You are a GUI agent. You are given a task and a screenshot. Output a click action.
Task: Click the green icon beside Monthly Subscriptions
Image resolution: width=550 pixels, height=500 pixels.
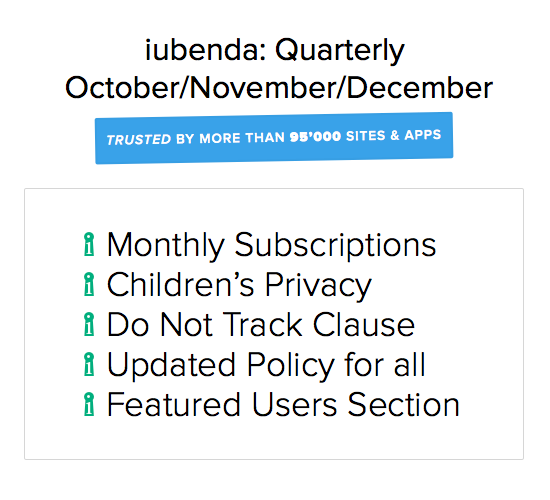[89, 245]
